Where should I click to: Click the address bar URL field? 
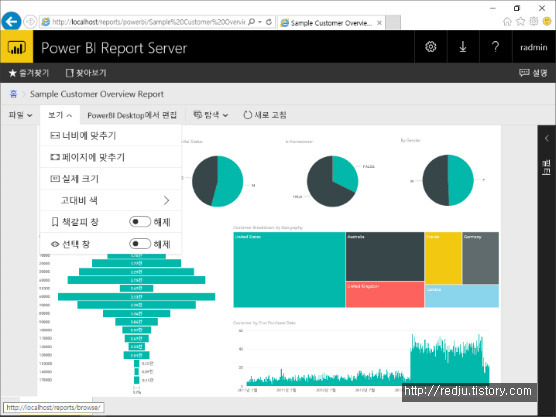pos(148,22)
